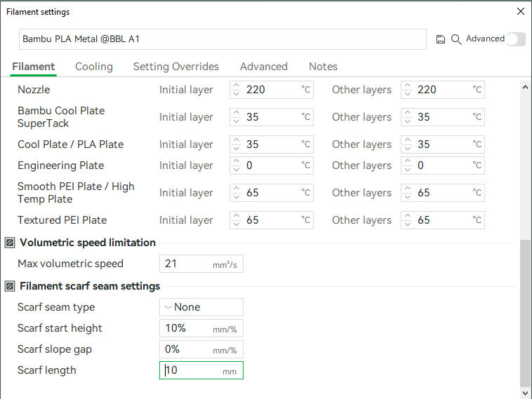
Task: Decrease Cool Plate other layers temperature
Action: (408, 149)
